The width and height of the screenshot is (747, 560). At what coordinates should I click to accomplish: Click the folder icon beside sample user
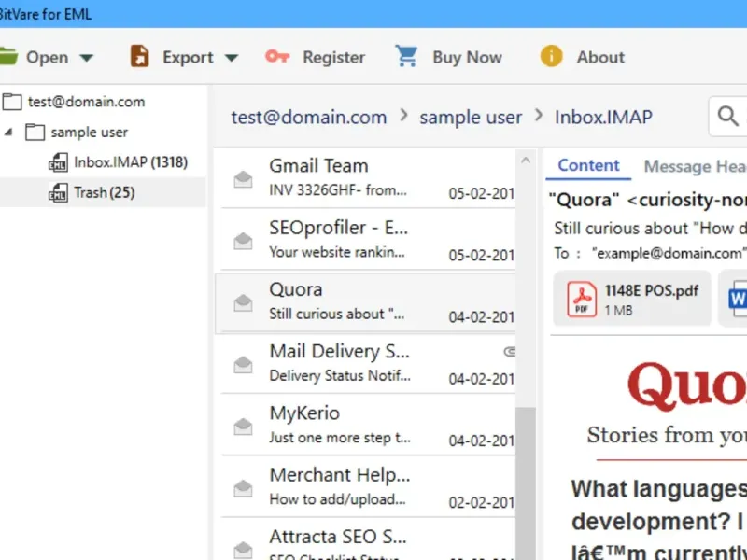click(x=35, y=132)
